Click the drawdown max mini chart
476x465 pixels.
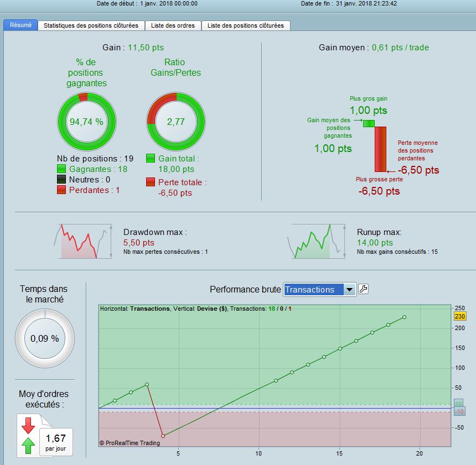pos(83,242)
